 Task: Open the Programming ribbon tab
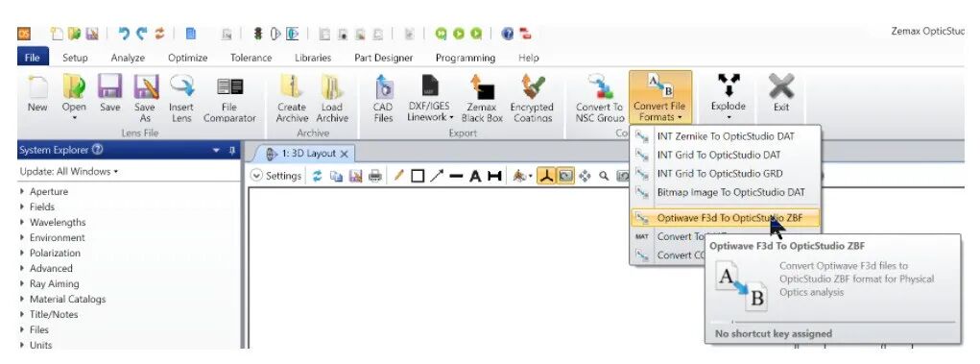pyautogui.click(x=465, y=58)
